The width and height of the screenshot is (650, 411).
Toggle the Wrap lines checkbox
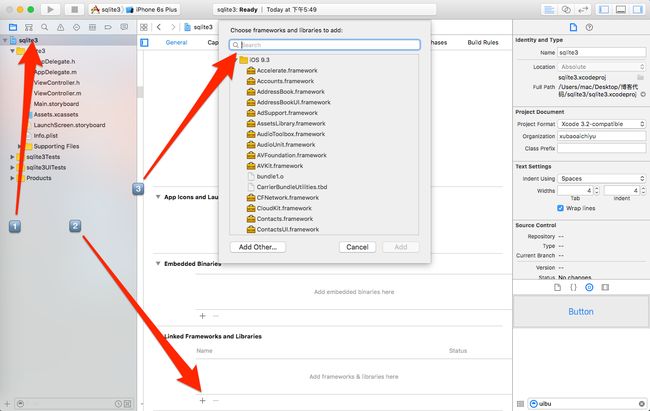point(560,208)
